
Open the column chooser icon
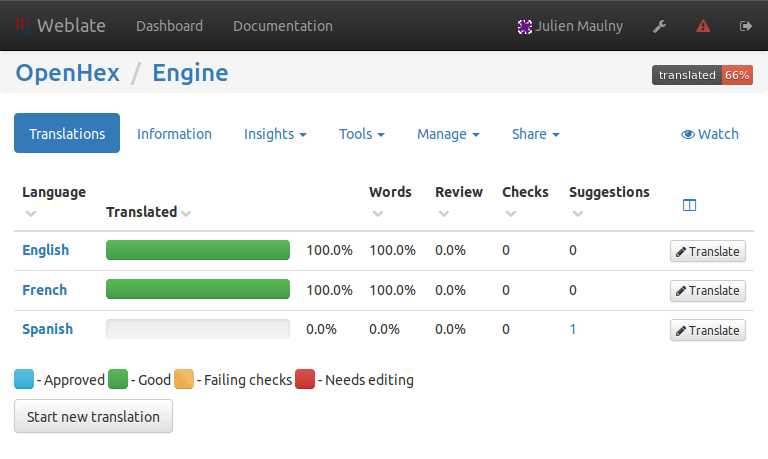point(689,205)
